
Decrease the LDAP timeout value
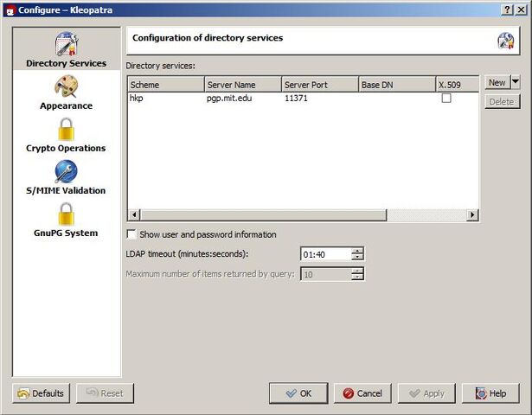(357, 258)
